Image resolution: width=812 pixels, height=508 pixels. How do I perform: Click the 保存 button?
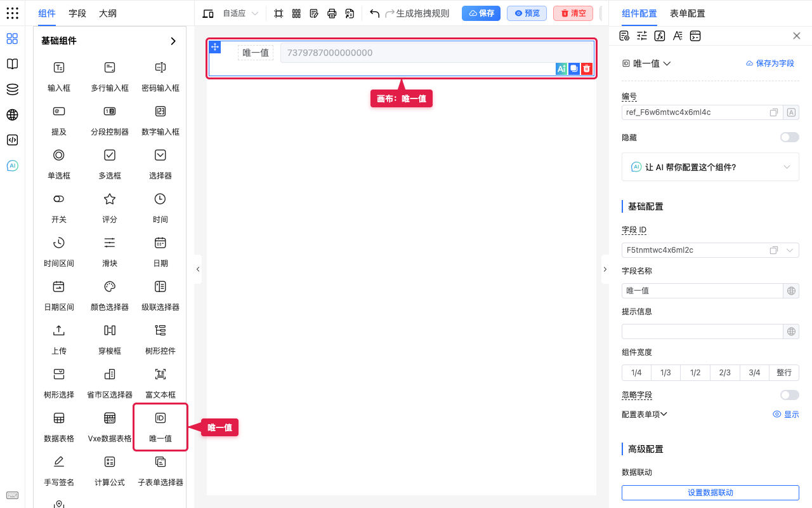click(481, 13)
